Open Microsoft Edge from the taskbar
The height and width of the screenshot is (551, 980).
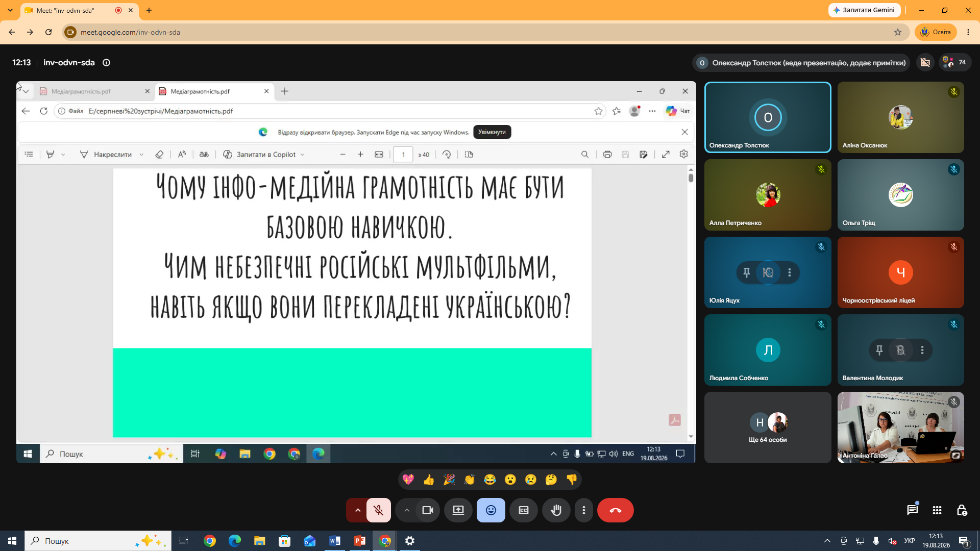coord(235,541)
